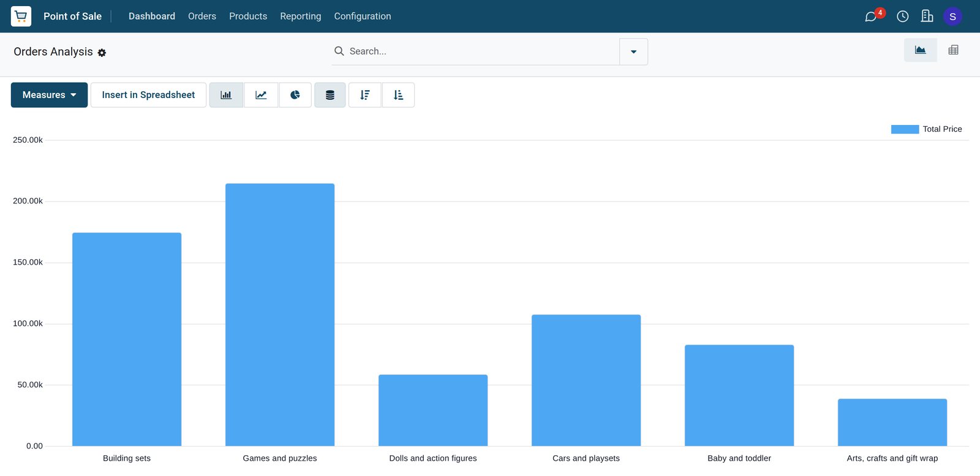This screenshot has height=476, width=980.
Task: Open the Orders menu
Action: coord(202,16)
